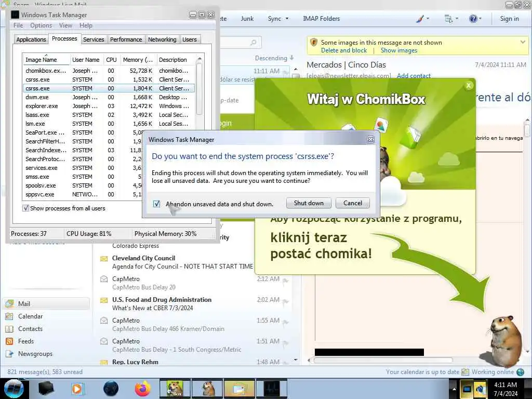Select the lsass.exe process row

[x=109, y=115]
